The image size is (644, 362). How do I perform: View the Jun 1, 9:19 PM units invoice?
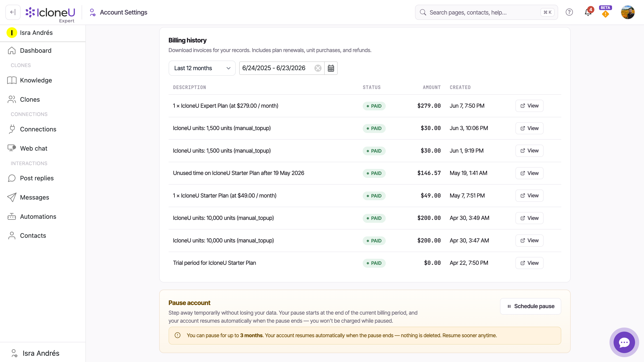click(529, 151)
